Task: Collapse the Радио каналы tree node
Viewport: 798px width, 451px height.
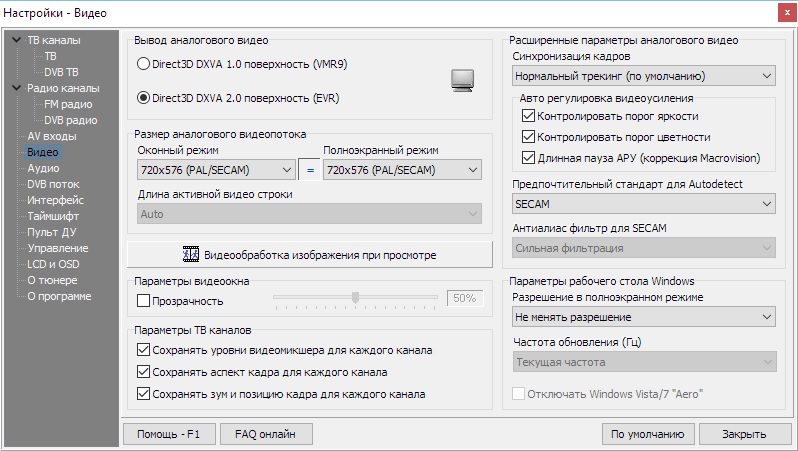Action: (x=15, y=88)
